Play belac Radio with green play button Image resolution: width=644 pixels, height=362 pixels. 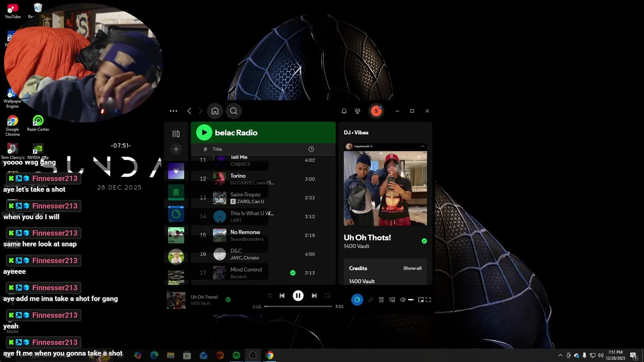204,133
